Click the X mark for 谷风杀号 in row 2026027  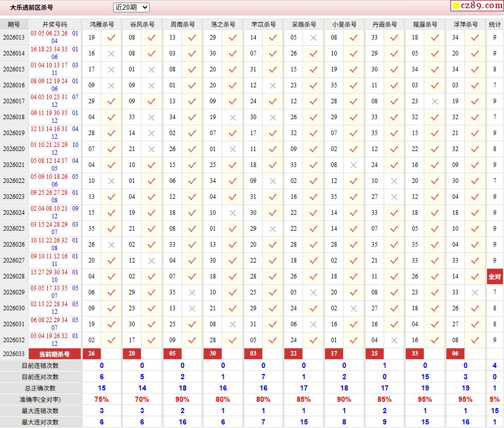(151, 260)
